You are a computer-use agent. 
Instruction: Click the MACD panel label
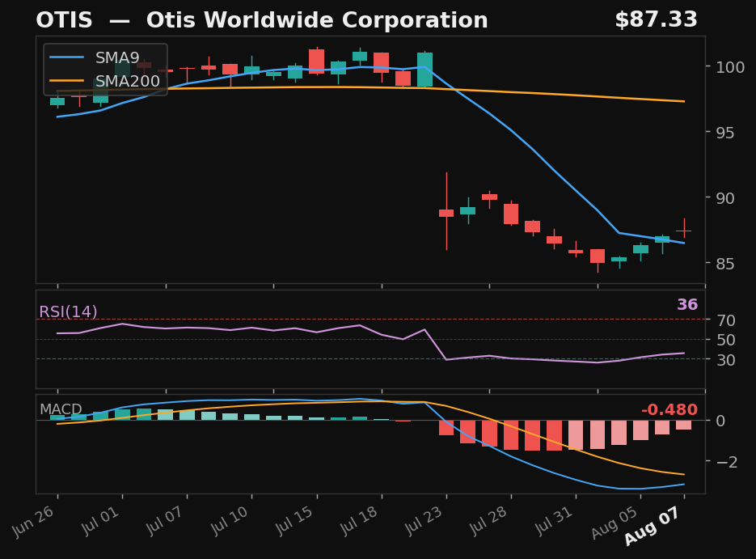click(61, 409)
